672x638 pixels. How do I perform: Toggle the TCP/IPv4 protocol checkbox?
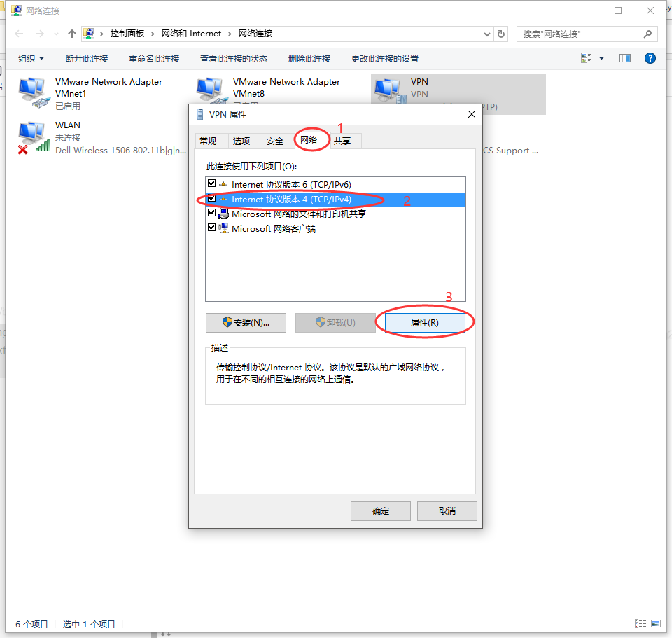point(211,198)
